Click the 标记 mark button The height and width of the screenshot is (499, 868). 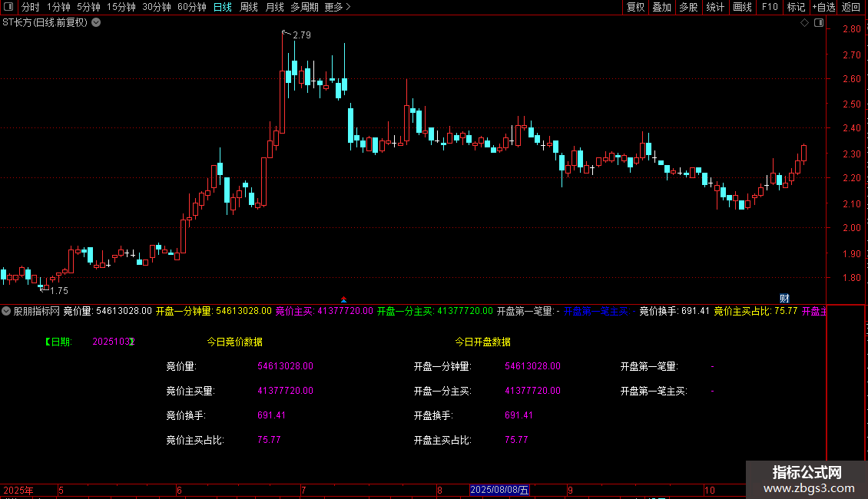(796, 7)
